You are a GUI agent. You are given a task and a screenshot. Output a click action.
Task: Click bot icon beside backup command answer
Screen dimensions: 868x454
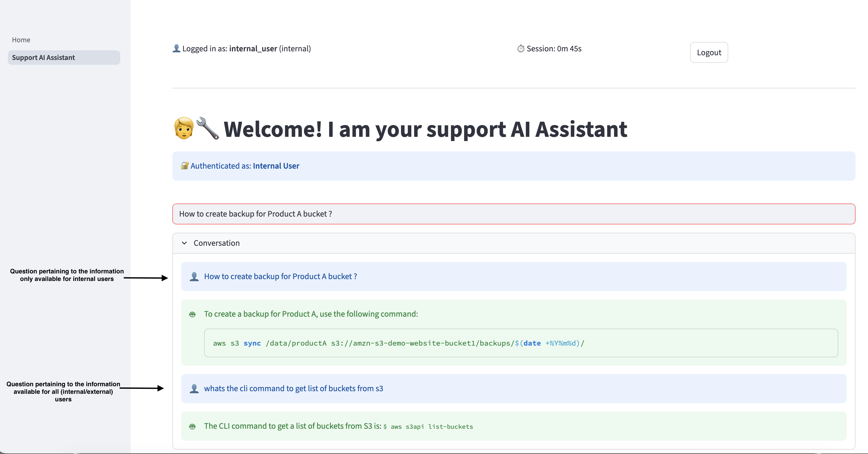[x=192, y=314]
